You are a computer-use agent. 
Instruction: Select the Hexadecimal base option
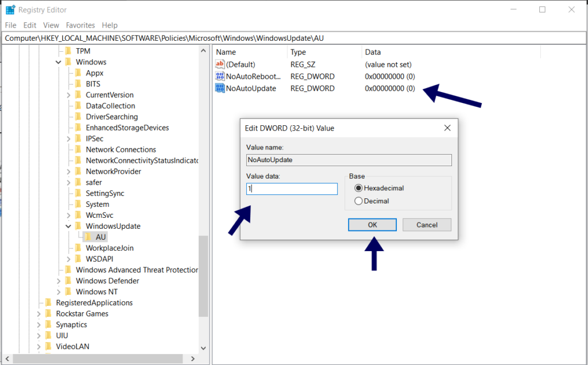pyautogui.click(x=358, y=188)
